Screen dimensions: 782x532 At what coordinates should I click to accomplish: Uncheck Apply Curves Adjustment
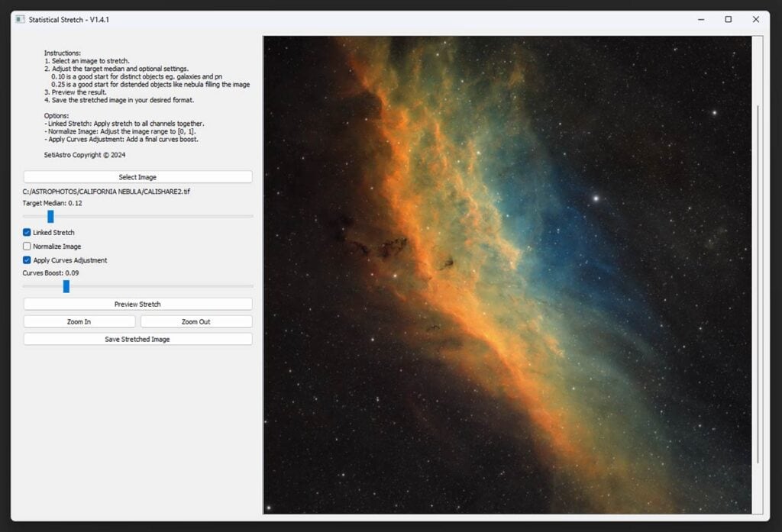(27, 260)
